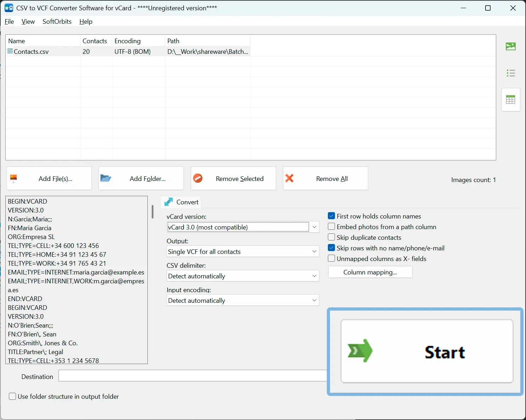This screenshot has width=526, height=420.
Task: Open the File menu
Action: coord(9,22)
